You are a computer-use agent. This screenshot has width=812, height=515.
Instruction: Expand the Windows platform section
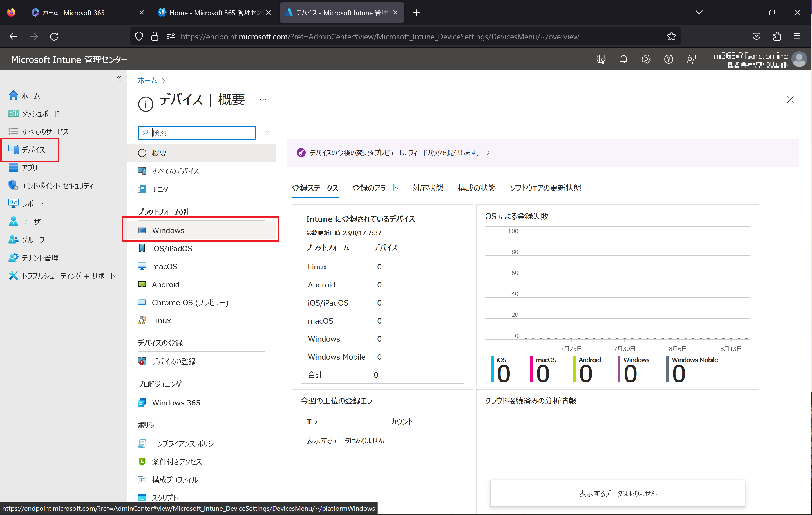click(x=167, y=230)
